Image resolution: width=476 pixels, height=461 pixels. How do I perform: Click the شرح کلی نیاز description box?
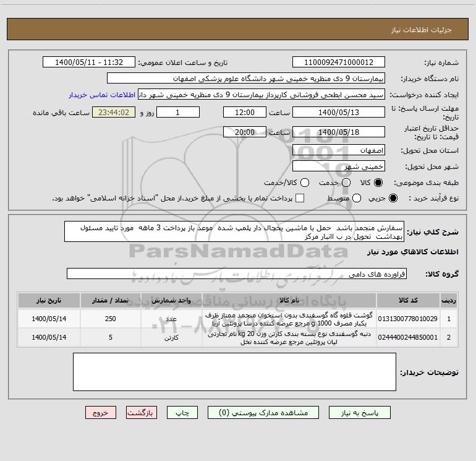pyautogui.click(x=234, y=232)
